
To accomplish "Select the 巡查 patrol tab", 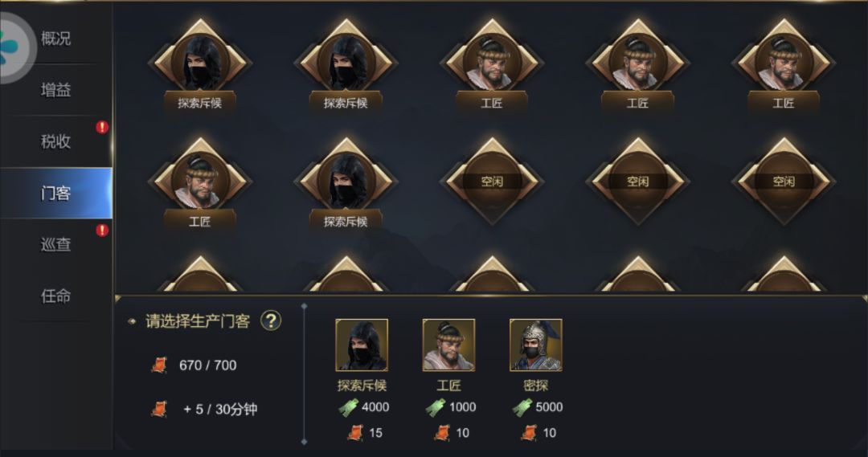I will (56, 244).
